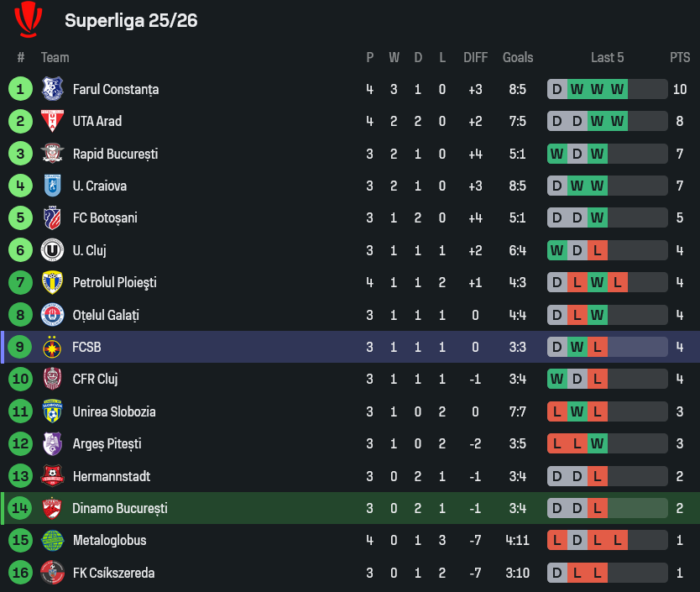Screen dimensions: 700x592
Task: Click the Farul Constanța club crest
Action: [52, 89]
